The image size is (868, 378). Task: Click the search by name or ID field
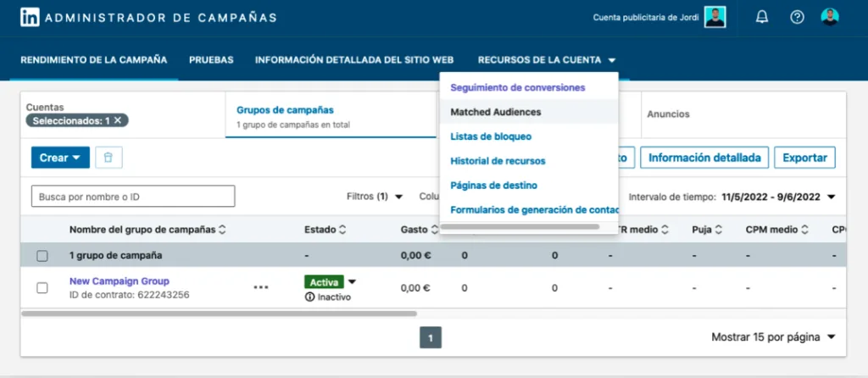tap(133, 197)
